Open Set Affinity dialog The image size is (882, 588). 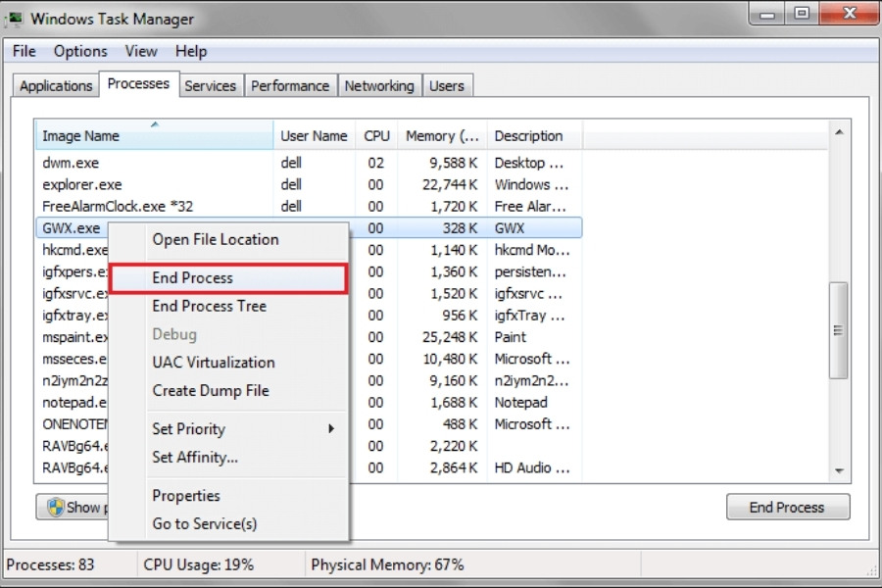coord(194,457)
